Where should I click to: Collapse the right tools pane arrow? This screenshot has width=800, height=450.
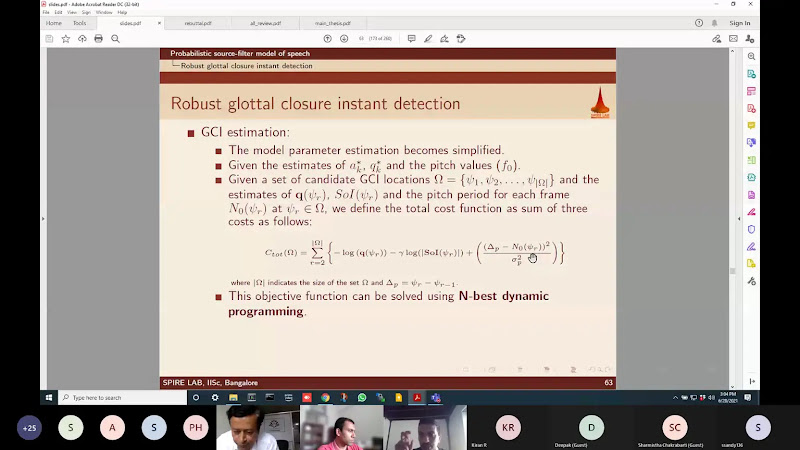point(739,219)
